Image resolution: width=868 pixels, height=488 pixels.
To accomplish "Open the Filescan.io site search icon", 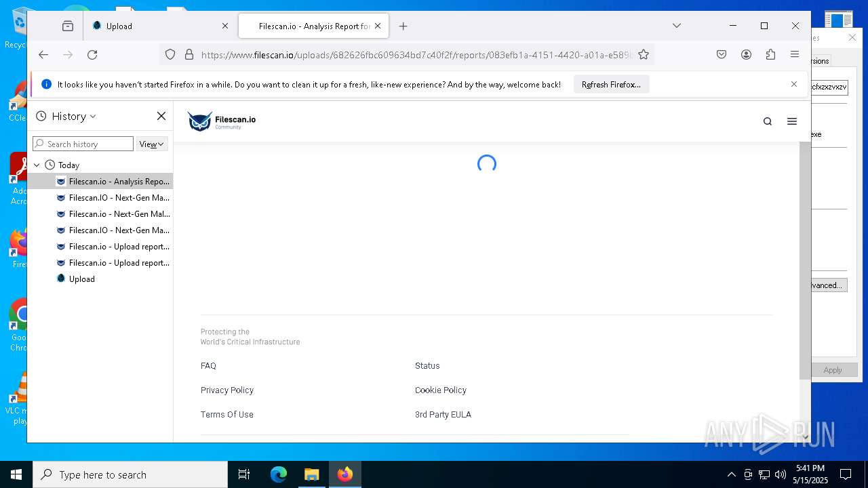I will click(768, 121).
